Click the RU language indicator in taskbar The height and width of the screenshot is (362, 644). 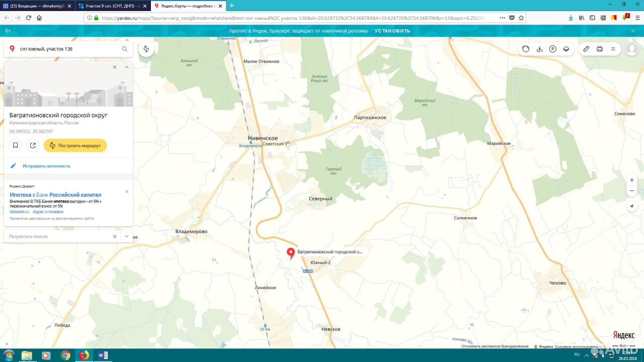(x=577, y=355)
